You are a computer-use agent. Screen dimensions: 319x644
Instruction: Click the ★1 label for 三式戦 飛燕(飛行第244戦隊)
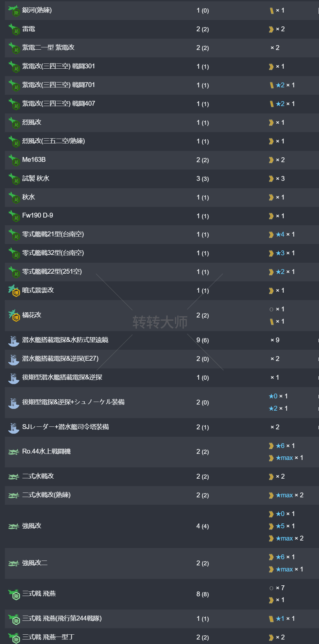(280, 619)
